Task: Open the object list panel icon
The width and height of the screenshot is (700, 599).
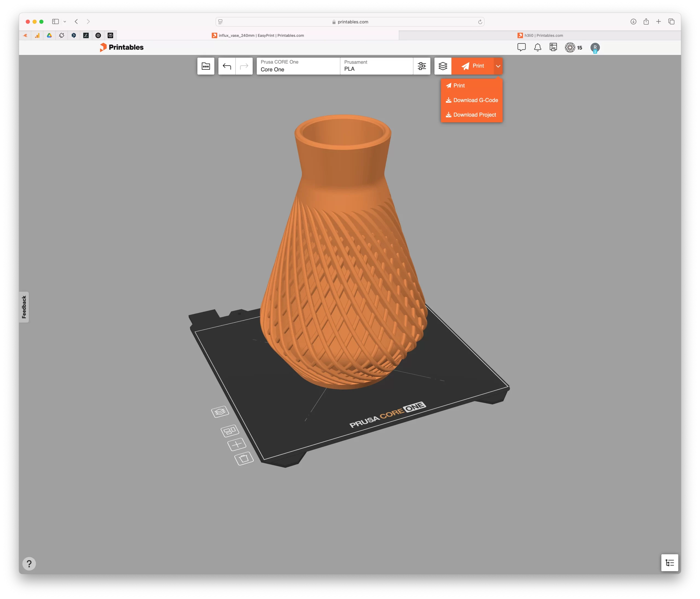Action: pos(669,563)
